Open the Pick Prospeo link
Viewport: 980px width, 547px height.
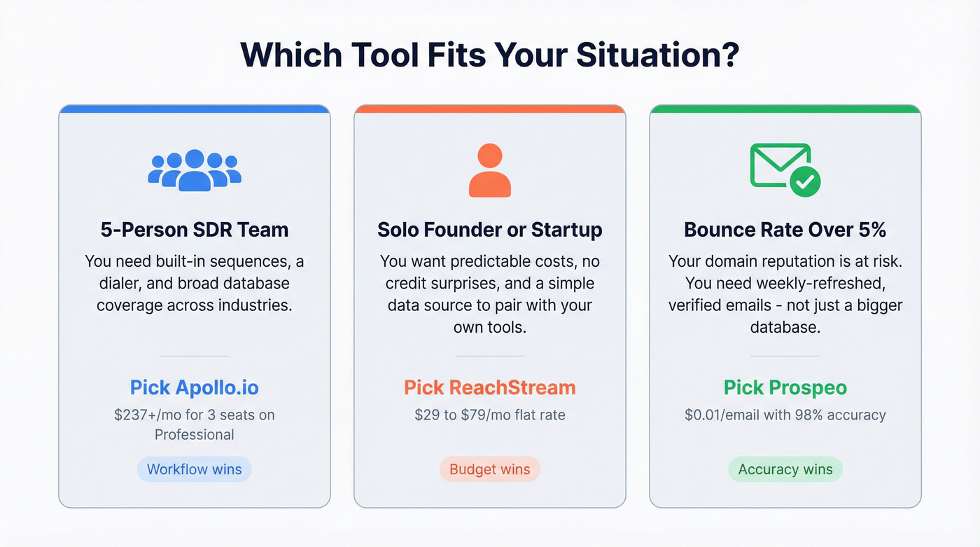point(785,387)
